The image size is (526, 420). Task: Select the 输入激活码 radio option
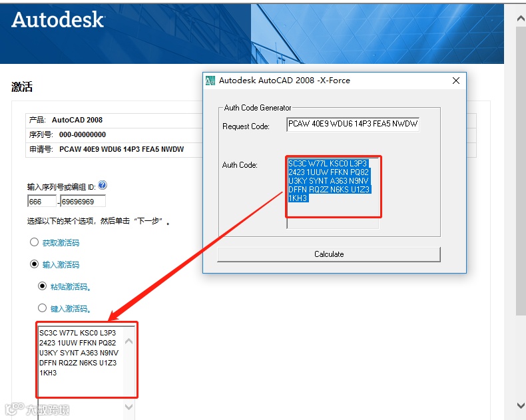(34, 264)
